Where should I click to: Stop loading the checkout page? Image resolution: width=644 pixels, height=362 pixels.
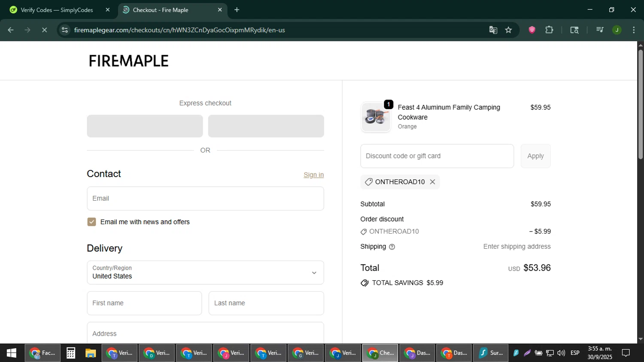tap(44, 30)
